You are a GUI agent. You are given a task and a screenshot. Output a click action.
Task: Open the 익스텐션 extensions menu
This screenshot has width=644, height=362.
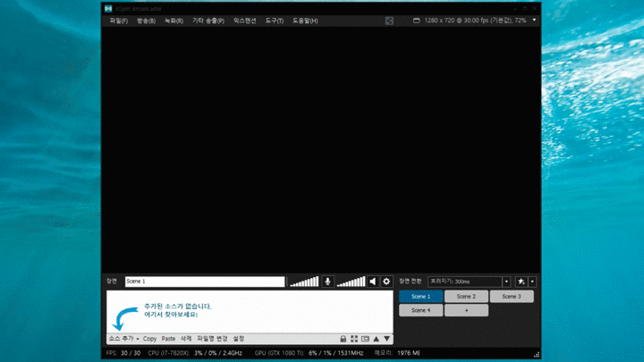[x=244, y=21]
